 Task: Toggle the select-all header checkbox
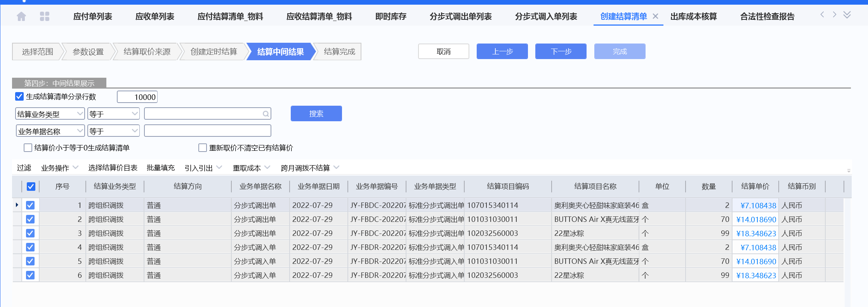click(x=31, y=187)
